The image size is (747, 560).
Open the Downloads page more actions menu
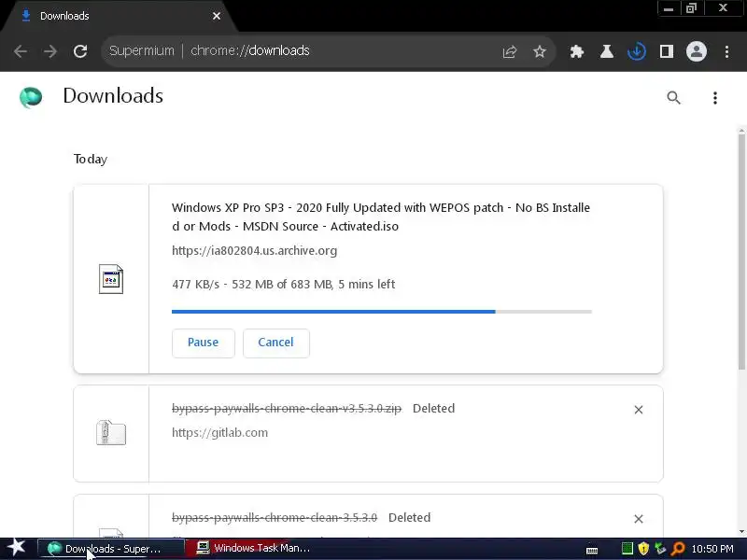point(715,98)
